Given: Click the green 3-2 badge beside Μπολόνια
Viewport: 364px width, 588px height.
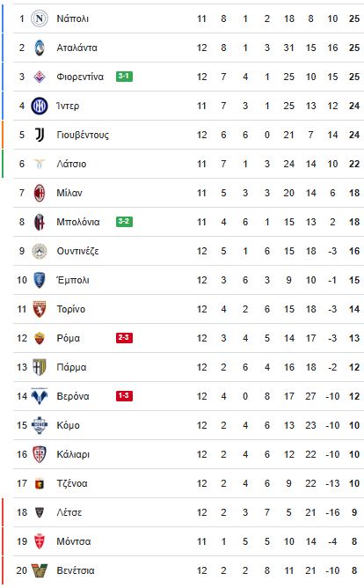Looking at the screenshot, I should pos(124,221).
